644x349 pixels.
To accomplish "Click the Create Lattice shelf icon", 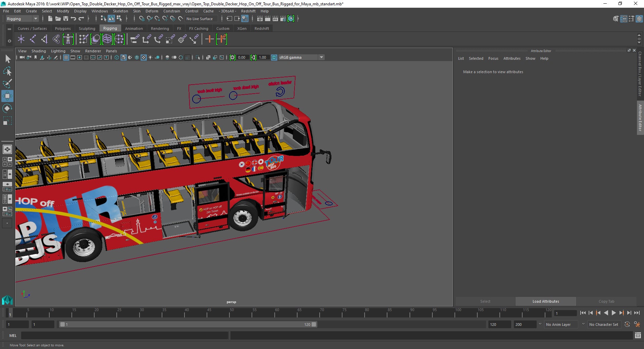I will [x=107, y=39].
